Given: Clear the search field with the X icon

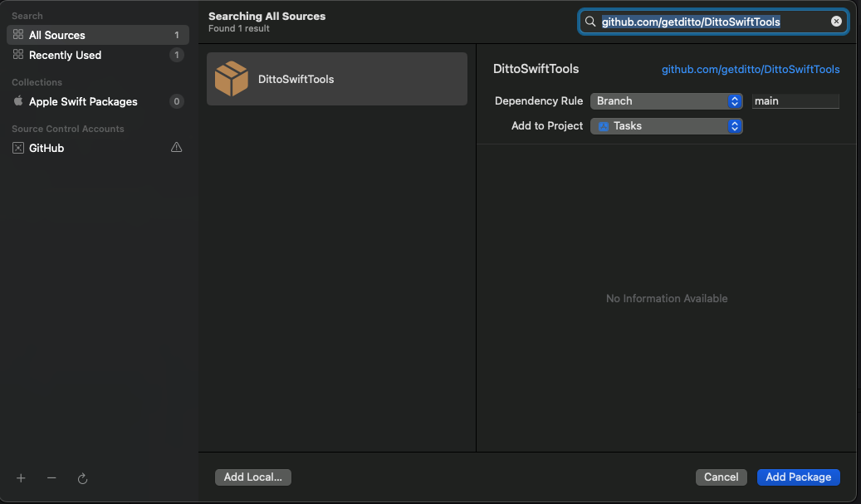Looking at the screenshot, I should pos(836,22).
